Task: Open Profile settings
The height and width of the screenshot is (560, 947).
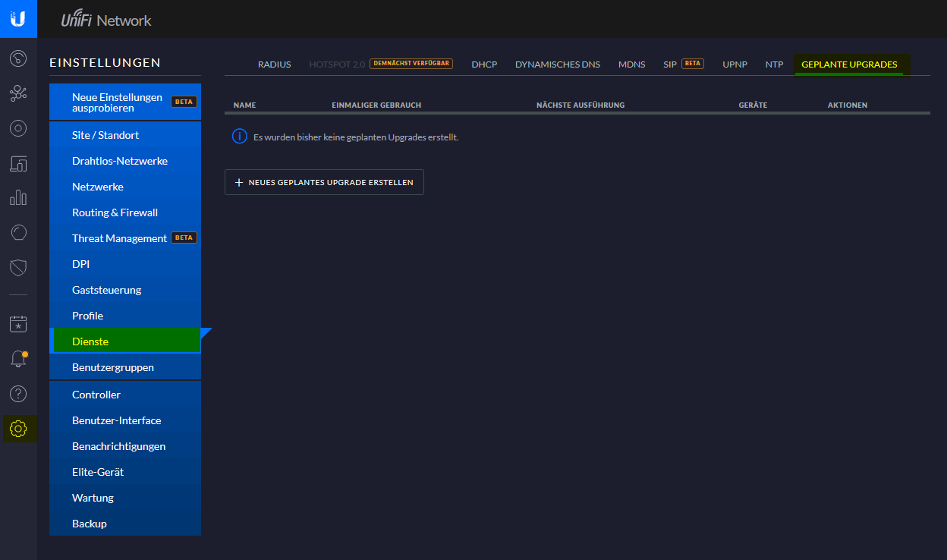Action: (x=125, y=316)
